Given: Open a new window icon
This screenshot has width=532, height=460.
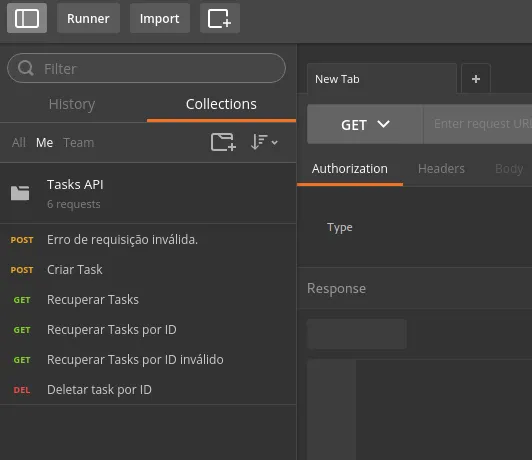Looking at the screenshot, I should [x=220, y=18].
